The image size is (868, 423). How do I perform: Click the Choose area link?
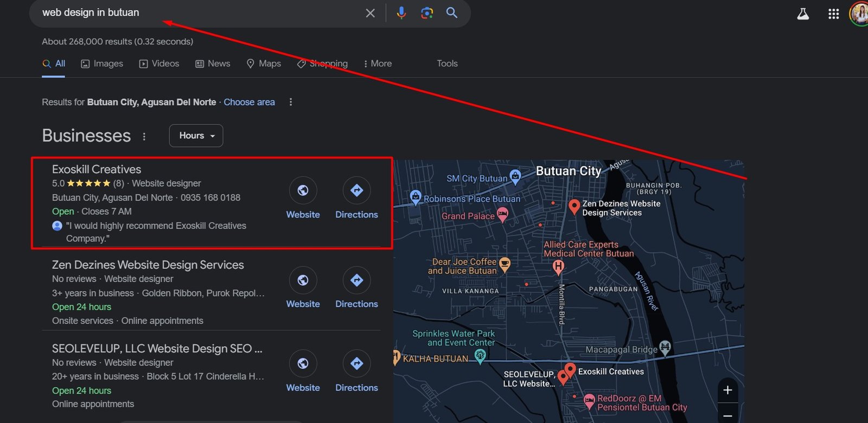(x=249, y=102)
